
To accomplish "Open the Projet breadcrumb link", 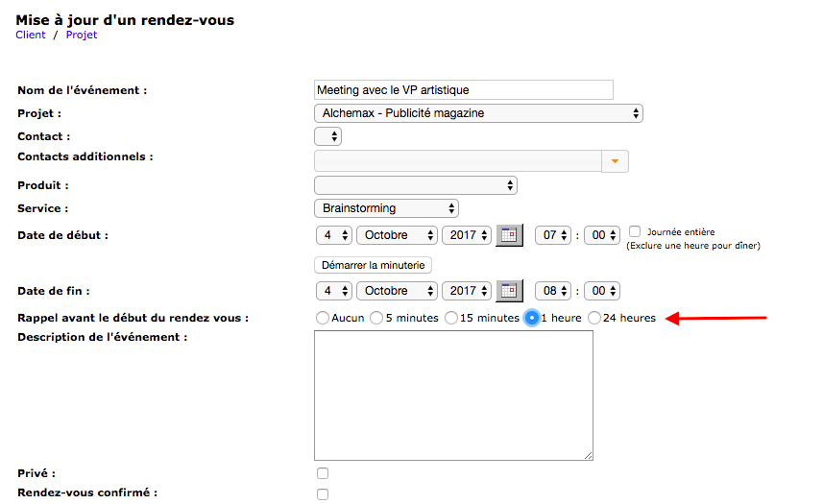I will click(x=82, y=36).
